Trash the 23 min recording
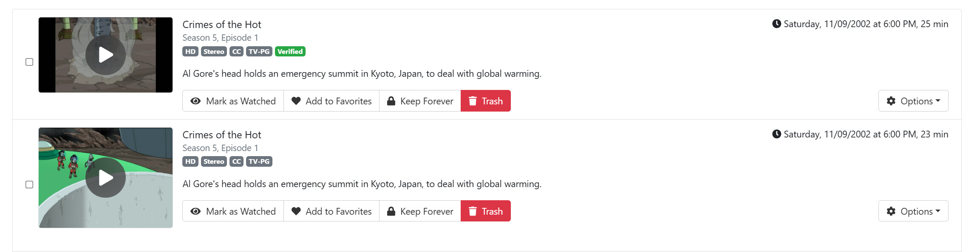980x252 pixels. coord(486,211)
